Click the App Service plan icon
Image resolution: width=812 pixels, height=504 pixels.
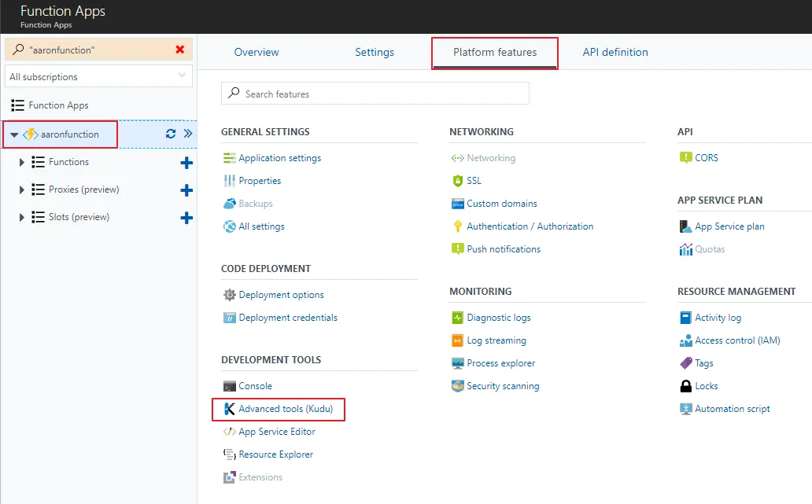click(x=685, y=226)
